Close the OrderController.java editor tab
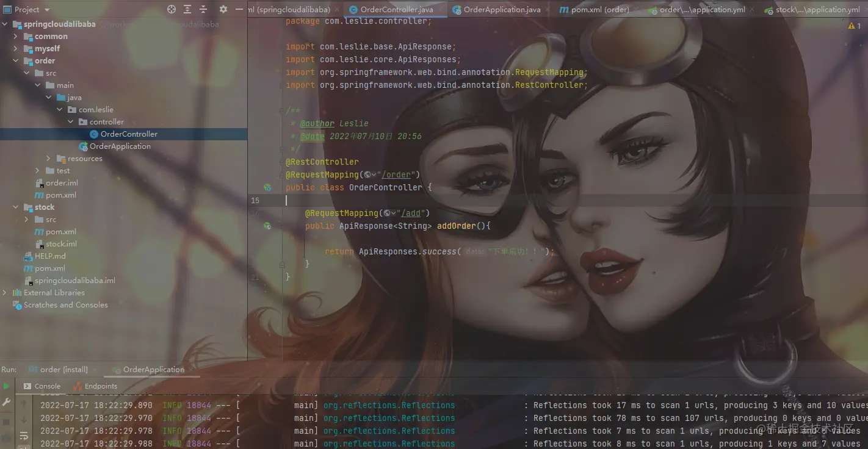 (x=441, y=10)
